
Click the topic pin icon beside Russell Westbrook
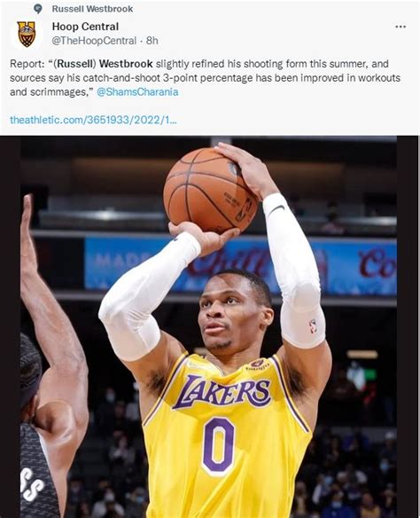[x=38, y=9]
